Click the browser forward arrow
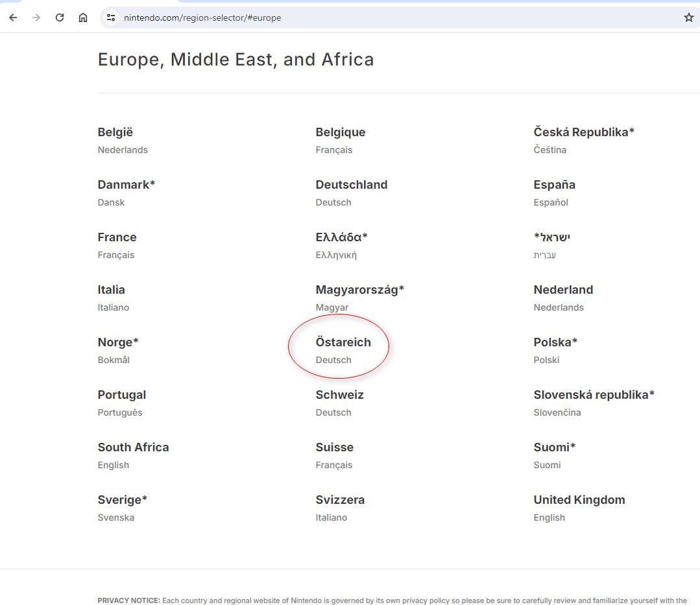 36,18
